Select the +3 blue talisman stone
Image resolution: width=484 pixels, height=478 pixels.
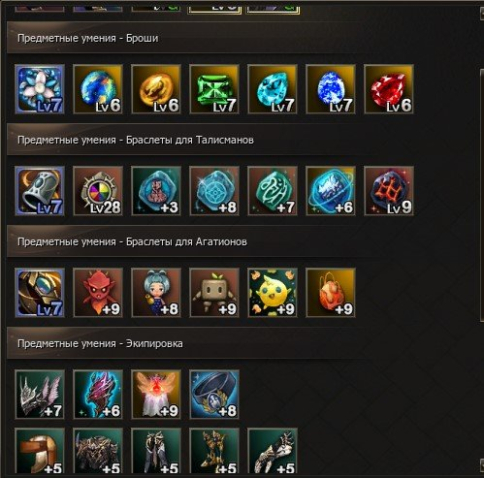(156, 191)
